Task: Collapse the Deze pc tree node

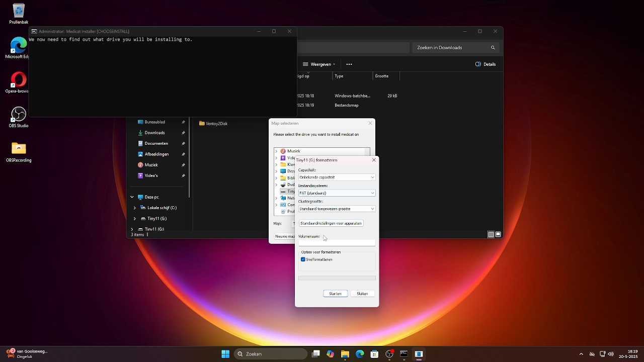Action: coord(132,197)
